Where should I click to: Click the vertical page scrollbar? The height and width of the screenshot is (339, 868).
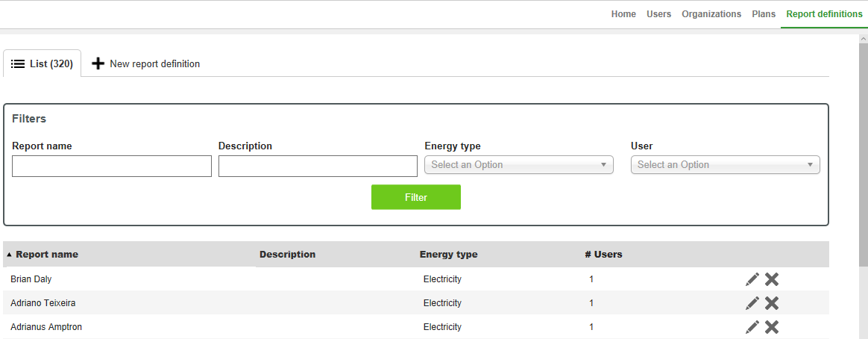pyautogui.click(x=863, y=149)
